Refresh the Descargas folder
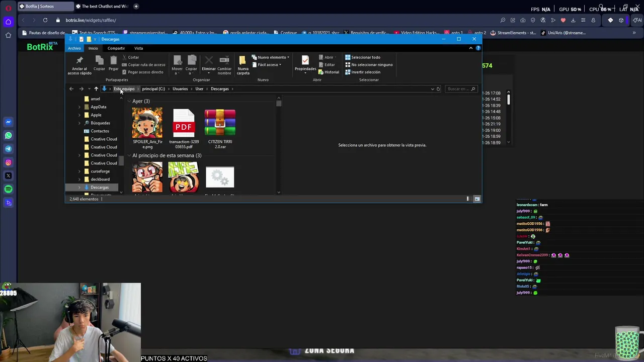This screenshot has width=644, height=362. pyautogui.click(x=438, y=89)
